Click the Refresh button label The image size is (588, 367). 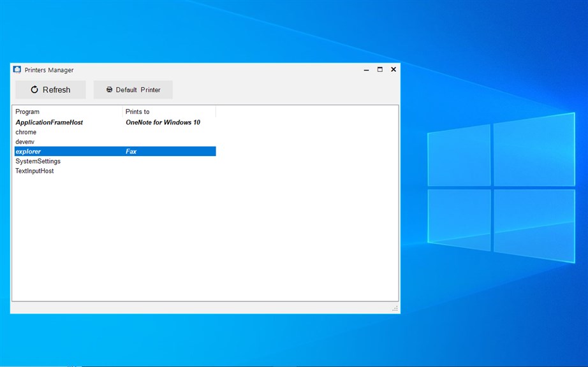coord(56,90)
